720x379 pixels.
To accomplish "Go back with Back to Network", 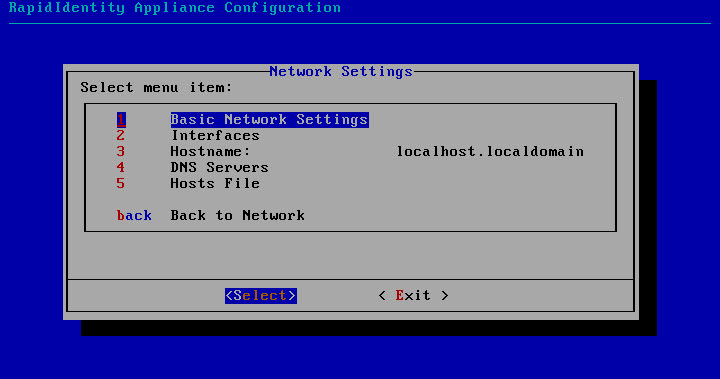I will coord(237,215).
